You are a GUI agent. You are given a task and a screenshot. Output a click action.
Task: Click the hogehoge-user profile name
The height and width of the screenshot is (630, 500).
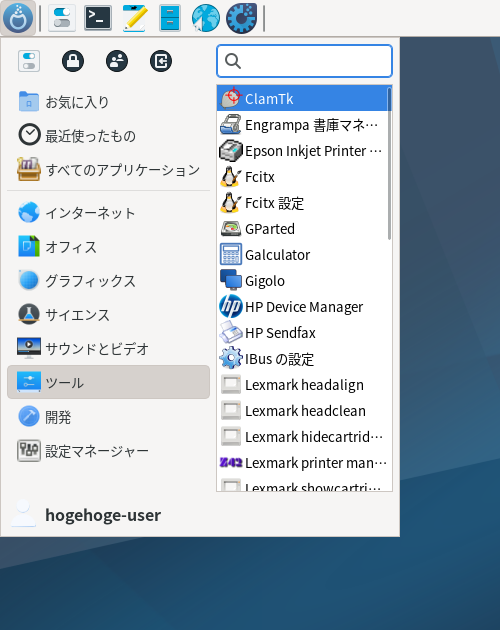103,515
